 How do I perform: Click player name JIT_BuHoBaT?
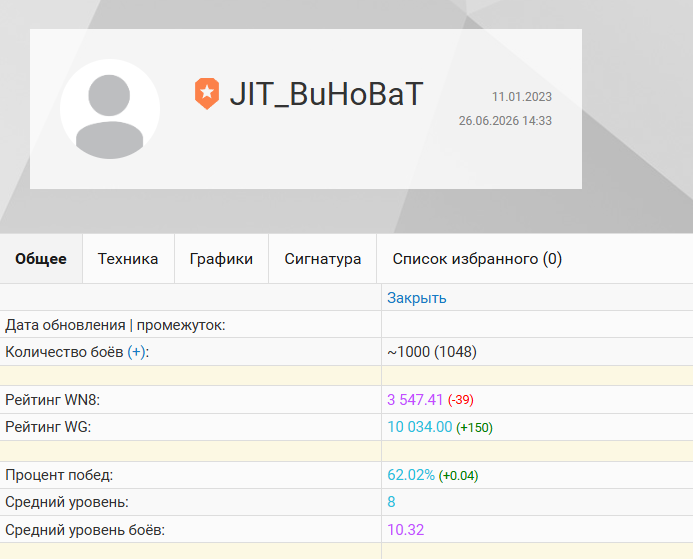tap(327, 94)
